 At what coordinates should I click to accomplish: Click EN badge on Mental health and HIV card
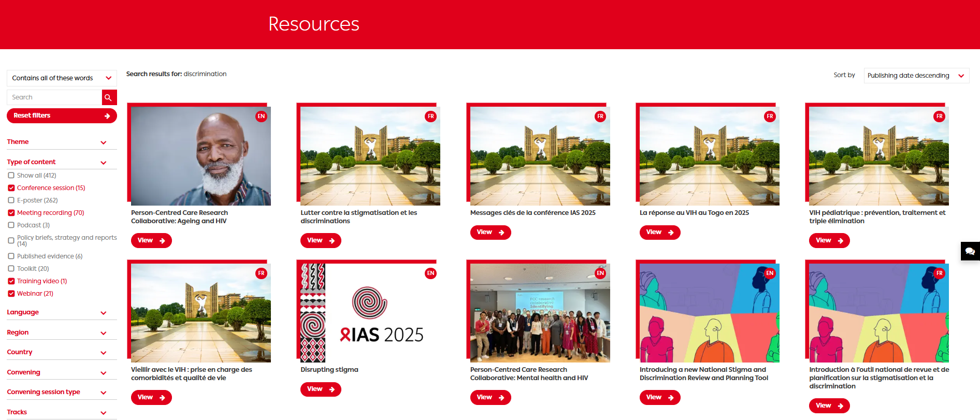pos(600,273)
